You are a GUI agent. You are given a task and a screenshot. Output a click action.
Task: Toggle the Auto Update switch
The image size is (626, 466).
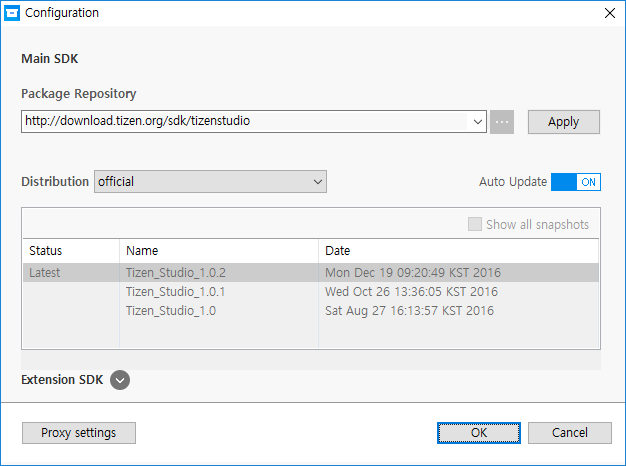(575, 182)
